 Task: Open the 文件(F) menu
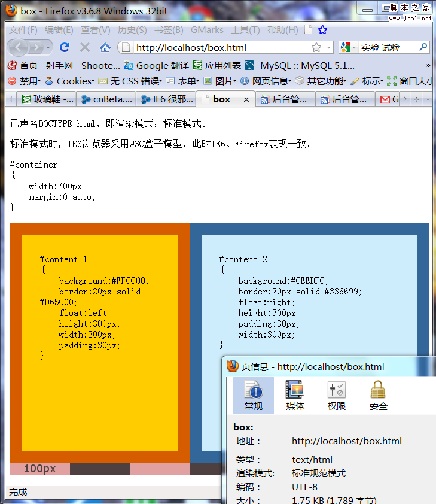[x=23, y=30]
